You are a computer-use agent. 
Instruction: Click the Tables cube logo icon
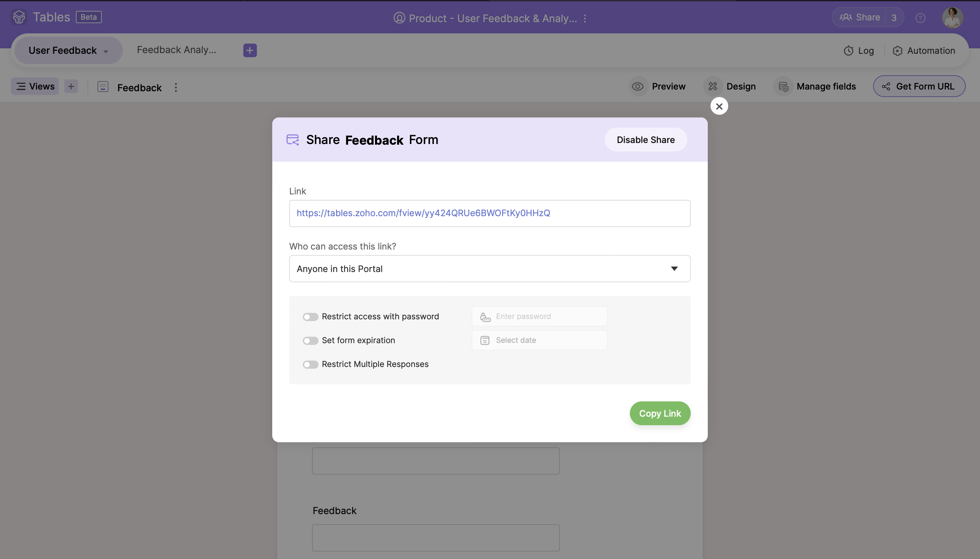pos(19,17)
